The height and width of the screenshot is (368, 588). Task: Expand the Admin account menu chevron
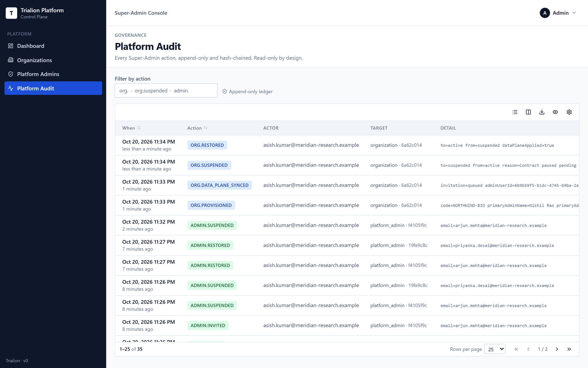coord(574,13)
